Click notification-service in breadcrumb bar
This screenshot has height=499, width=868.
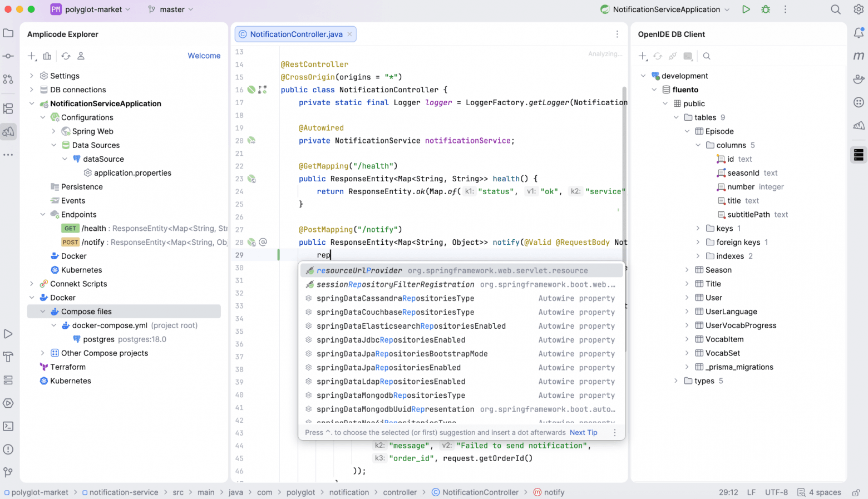[120, 492]
